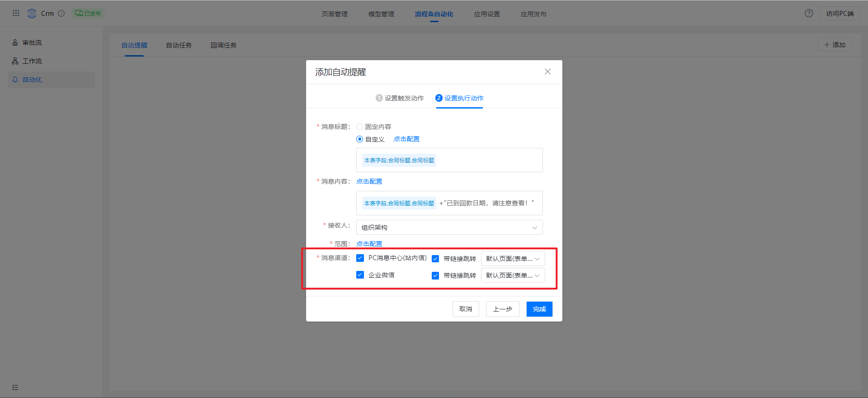Select 自动化 in the sidebar
Viewport: 868px width, 398px height.
coord(52,80)
